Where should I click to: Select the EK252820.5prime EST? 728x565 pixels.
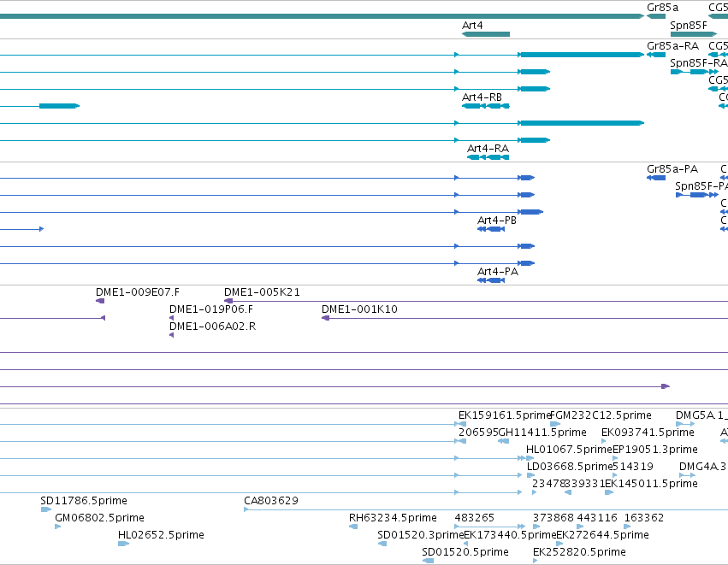pyautogui.click(x=535, y=561)
